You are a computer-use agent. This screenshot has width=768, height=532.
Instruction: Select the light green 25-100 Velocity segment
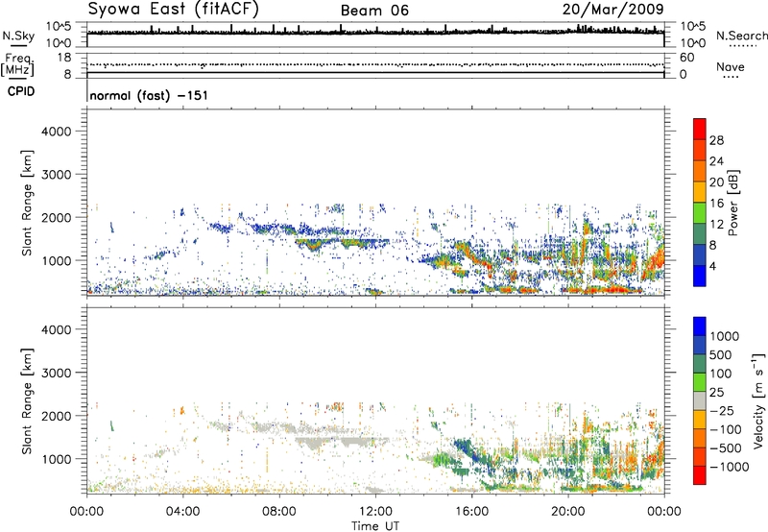click(700, 382)
